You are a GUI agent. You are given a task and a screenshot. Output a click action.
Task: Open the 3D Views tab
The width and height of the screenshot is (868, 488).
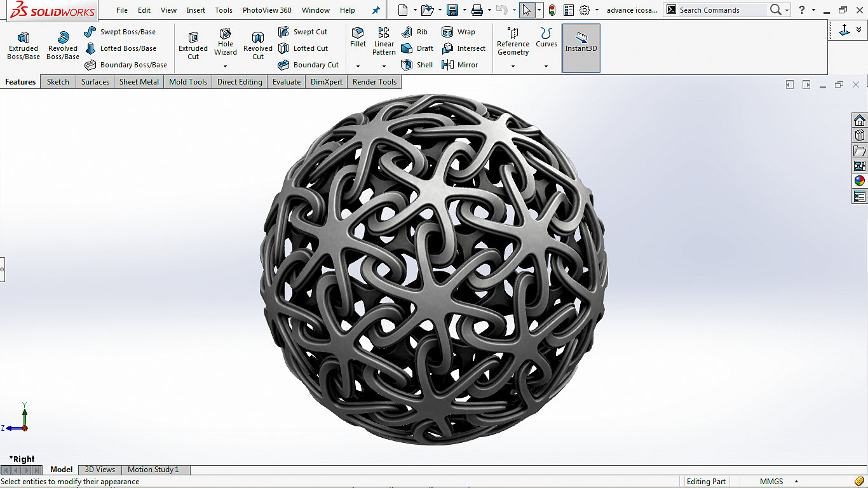click(100, 470)
